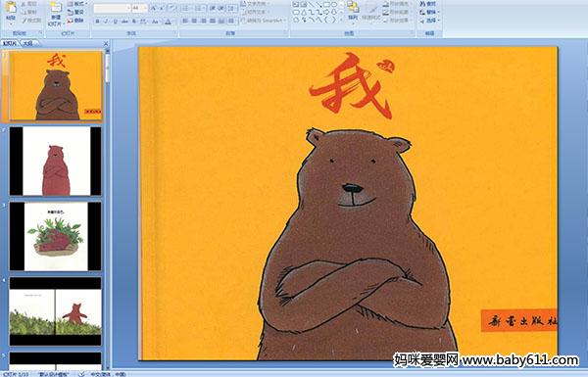Toggle Bold formatting
Screen dimensions: 588x377
point(97,22)
